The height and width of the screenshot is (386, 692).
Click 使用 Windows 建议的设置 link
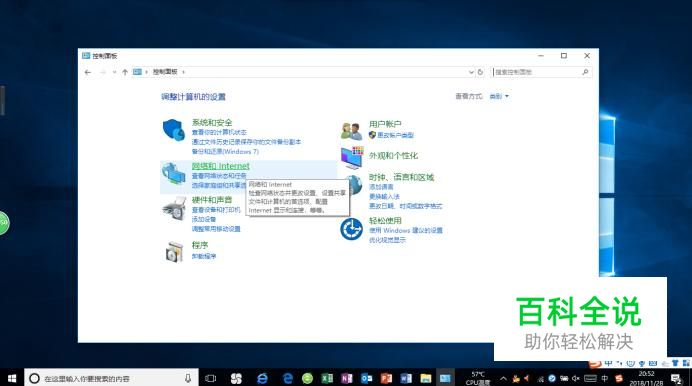406,230
